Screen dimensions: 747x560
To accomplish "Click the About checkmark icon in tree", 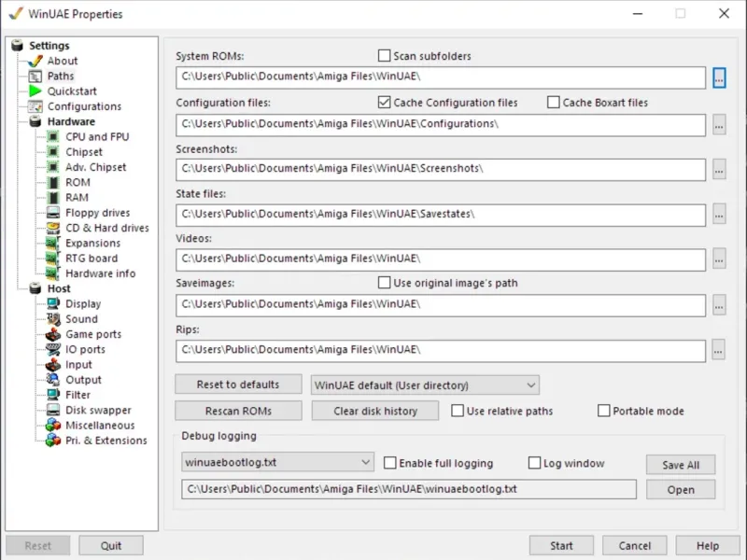I will coord(35,61).
